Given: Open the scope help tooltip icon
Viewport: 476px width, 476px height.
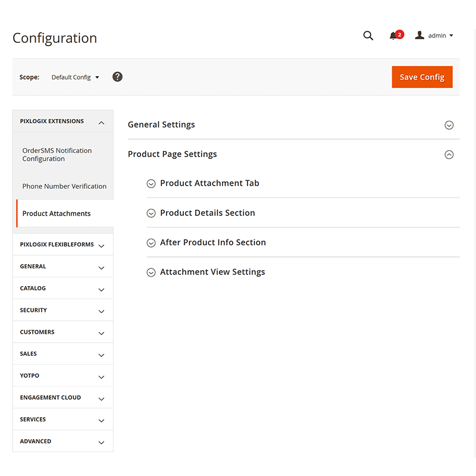Looking at the screenshot, I should tap(117, 77).
